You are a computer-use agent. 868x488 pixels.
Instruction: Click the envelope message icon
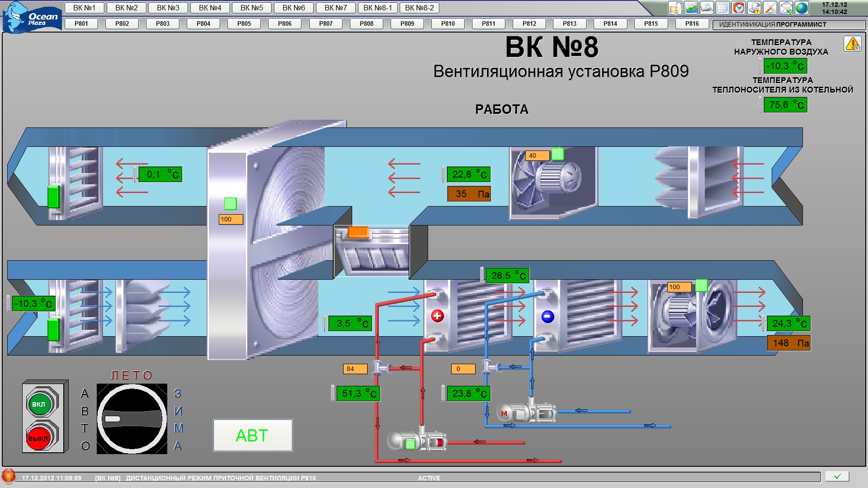(786, 8)
